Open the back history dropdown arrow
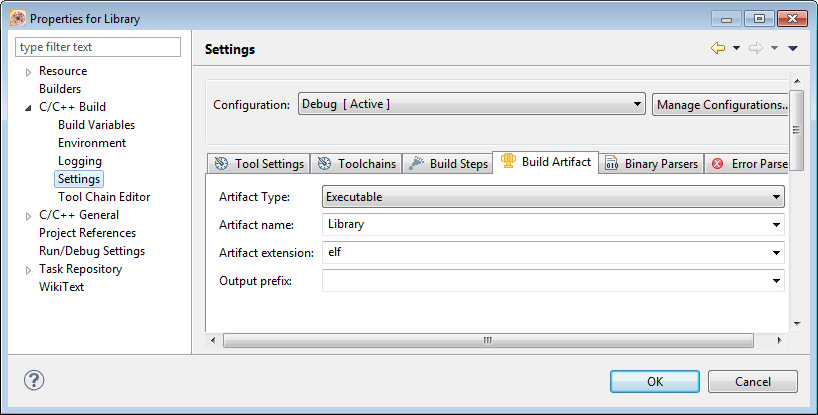Screen dimensions: 818x415 coord(736,48)
